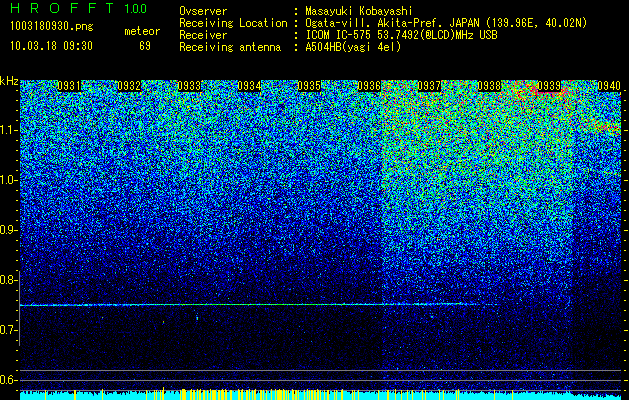Click the observer name Masayuki Kobayashi
Screen dimensions: 629x400
point(359,12)
